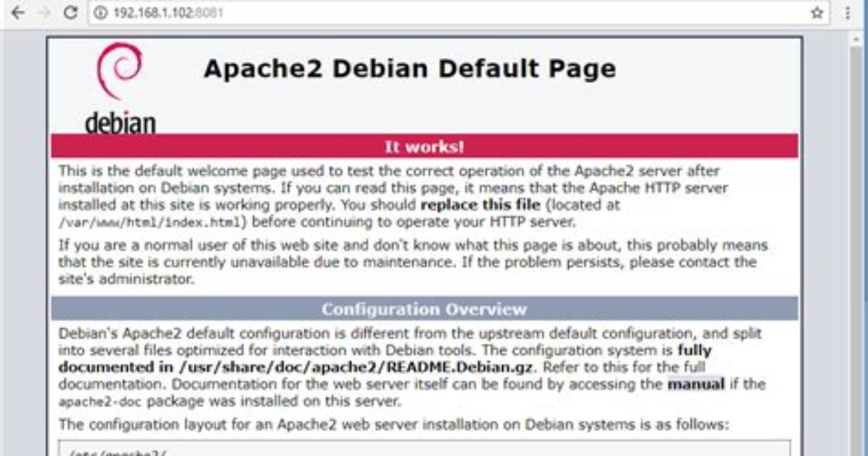Click the Debian swirl logo
868x456 pixels.
120,71
